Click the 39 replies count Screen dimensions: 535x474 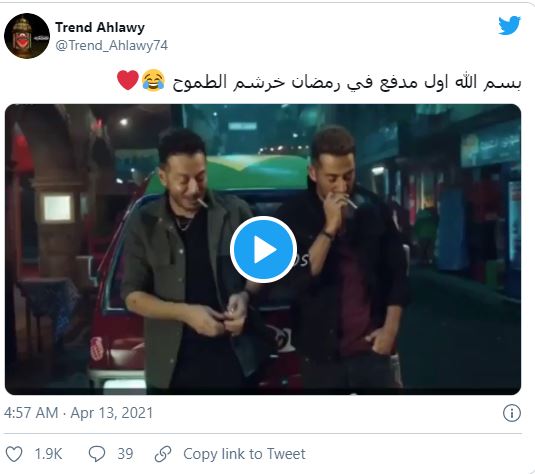pos(125,454)
